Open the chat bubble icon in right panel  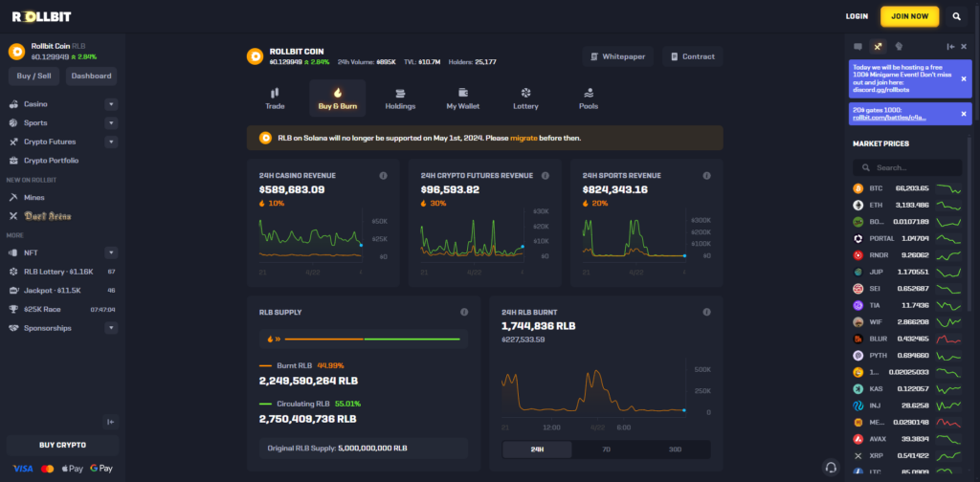[858, 46]
